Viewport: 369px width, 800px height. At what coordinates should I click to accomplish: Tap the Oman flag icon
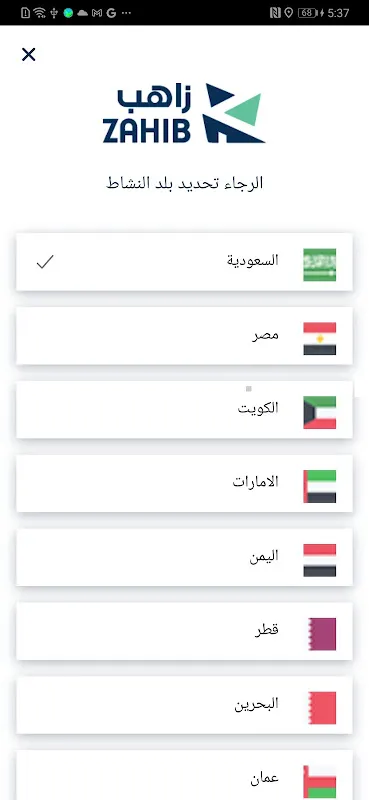tap(319, 782)
